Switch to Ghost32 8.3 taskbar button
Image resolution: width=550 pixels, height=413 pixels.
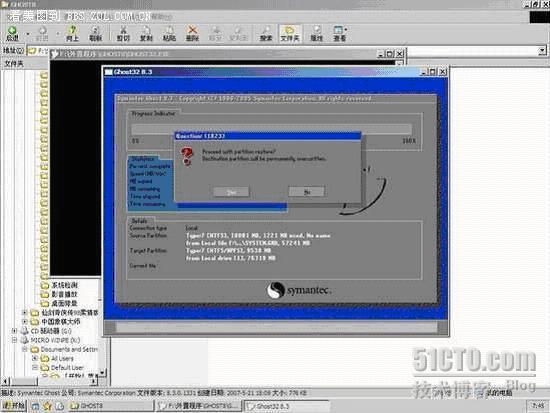tap(286, 406)
